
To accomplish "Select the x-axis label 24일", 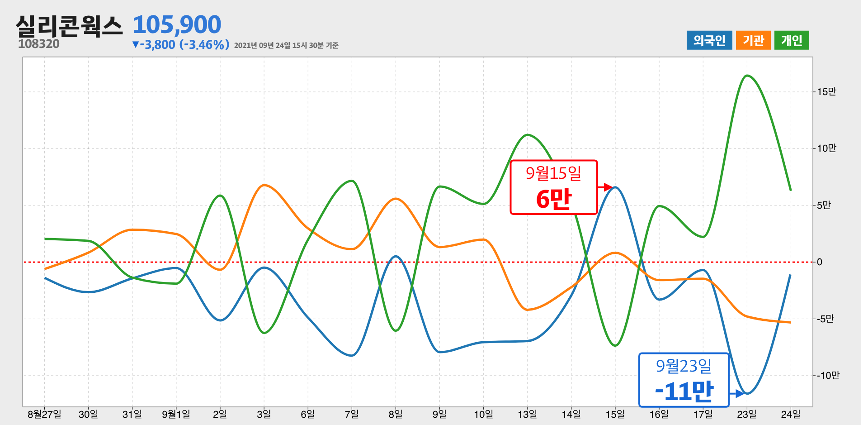I will [790, 414].
